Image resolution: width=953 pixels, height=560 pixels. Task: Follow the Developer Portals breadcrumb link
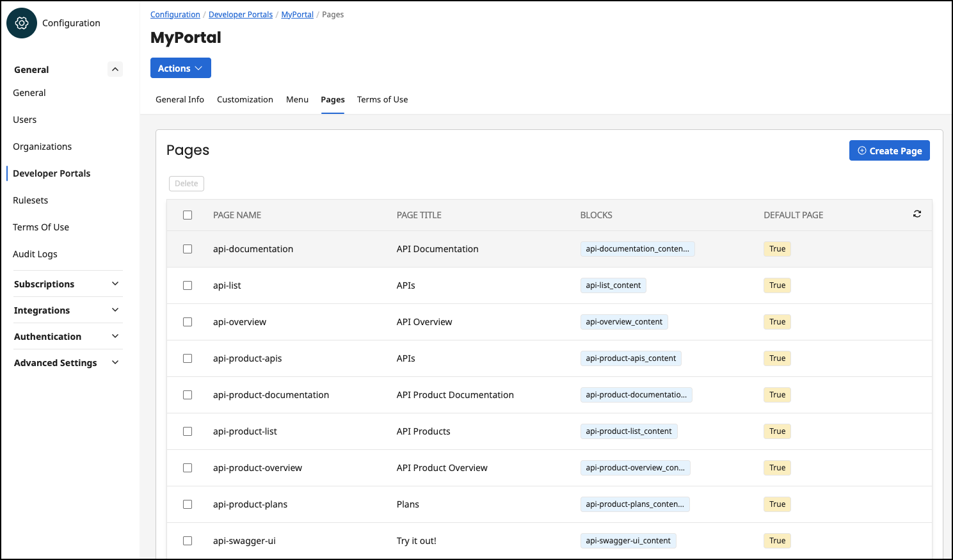tap(240, 14)
